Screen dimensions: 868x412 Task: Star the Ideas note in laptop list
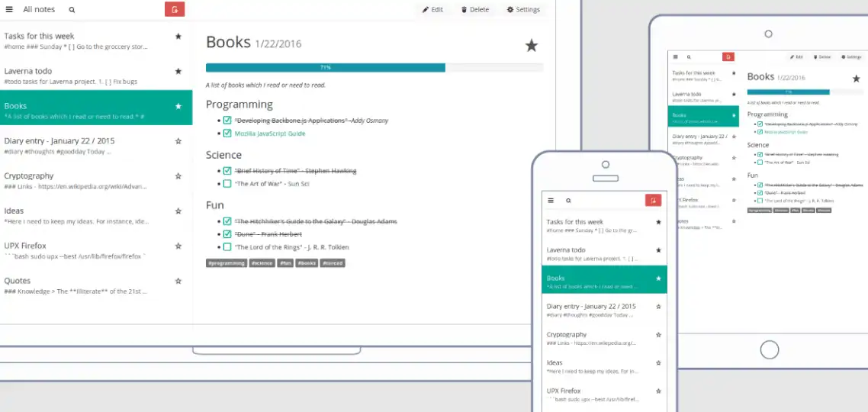pos(178,211)
